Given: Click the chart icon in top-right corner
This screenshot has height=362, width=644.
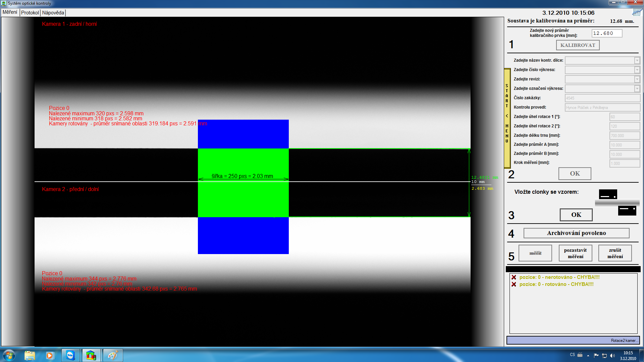Looking at the screenshot, I should tap(637, 12).
